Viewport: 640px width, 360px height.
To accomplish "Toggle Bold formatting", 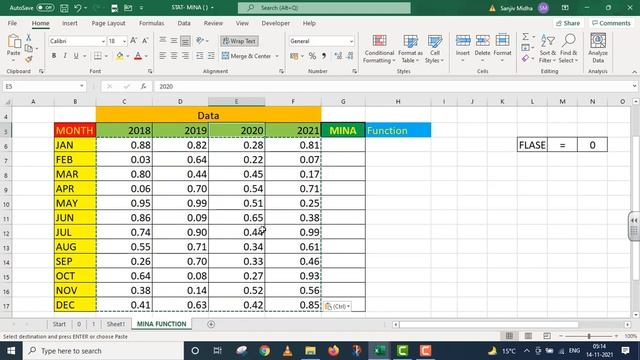I will [53, 56].
